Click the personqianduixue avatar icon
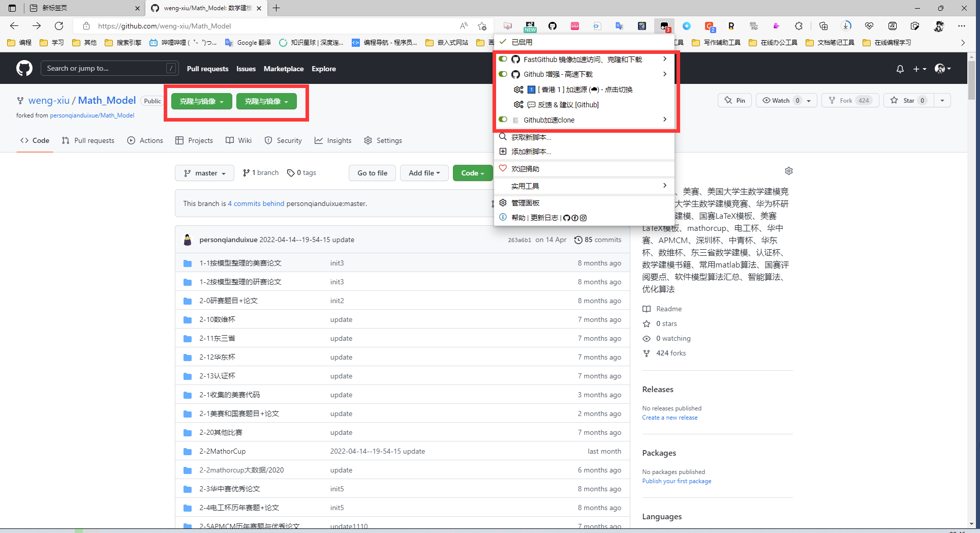 [188, 240]
